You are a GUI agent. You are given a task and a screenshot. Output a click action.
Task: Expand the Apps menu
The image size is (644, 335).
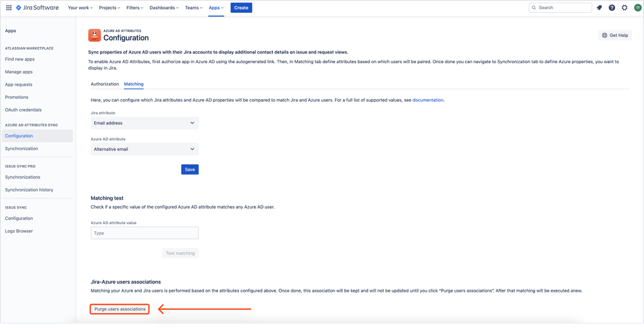coord(216,8)
